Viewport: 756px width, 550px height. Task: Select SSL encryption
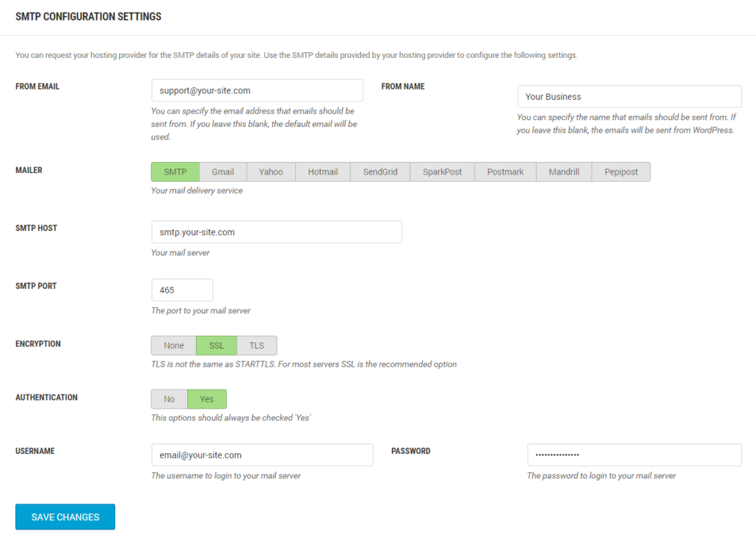217,345
